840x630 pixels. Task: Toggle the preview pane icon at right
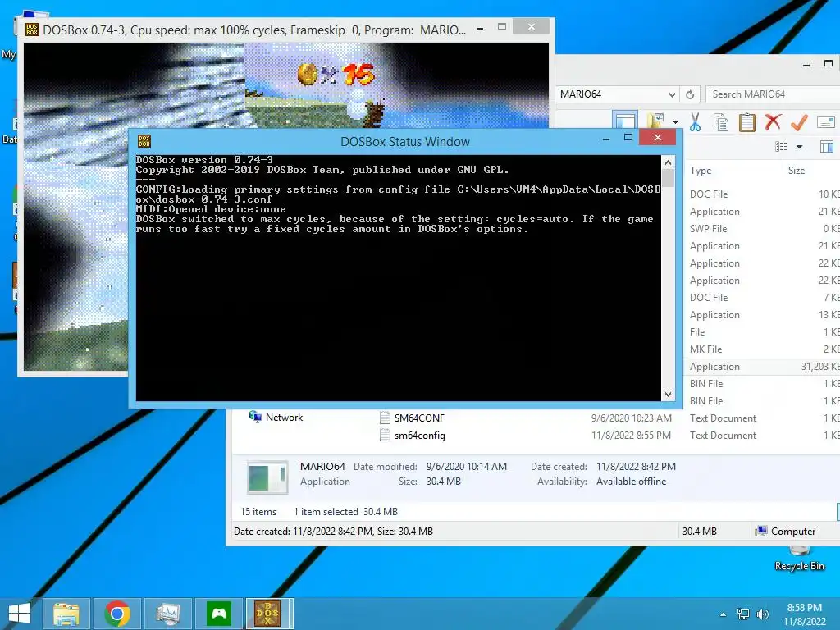tap(827, 146)
